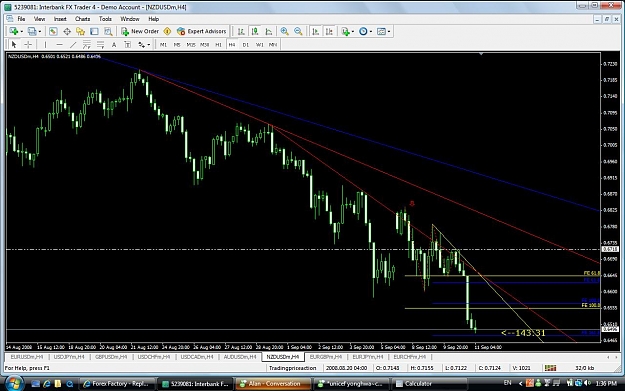The width and height of the screenshot is (625, 391).
Task: Switch to M5 timeframe
Action: click(177, 45)
